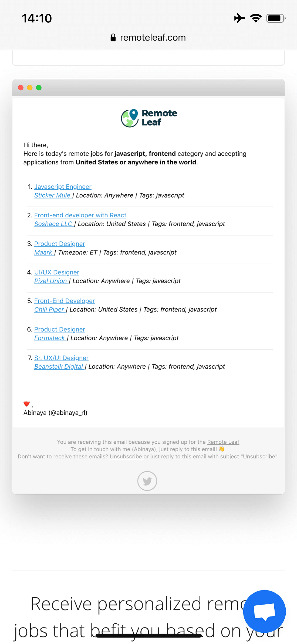
Task: Tap the yellow window dot
Action: 30,88
